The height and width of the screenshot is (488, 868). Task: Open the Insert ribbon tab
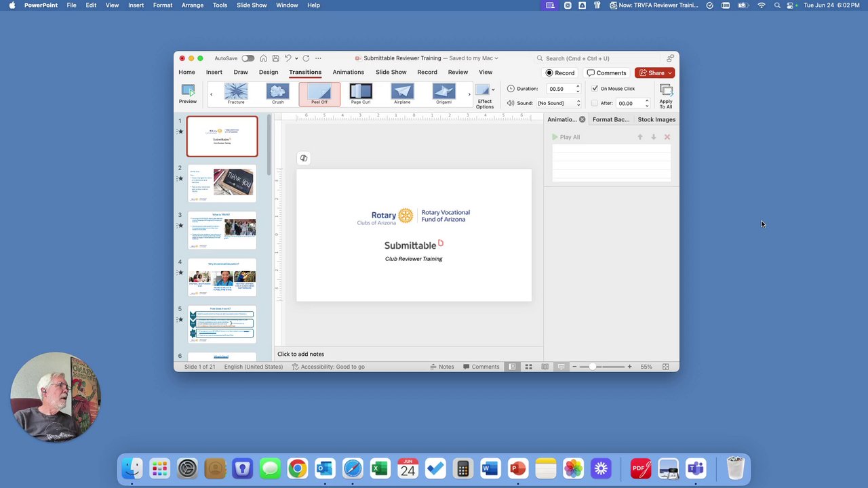click(x=214, y=72)
